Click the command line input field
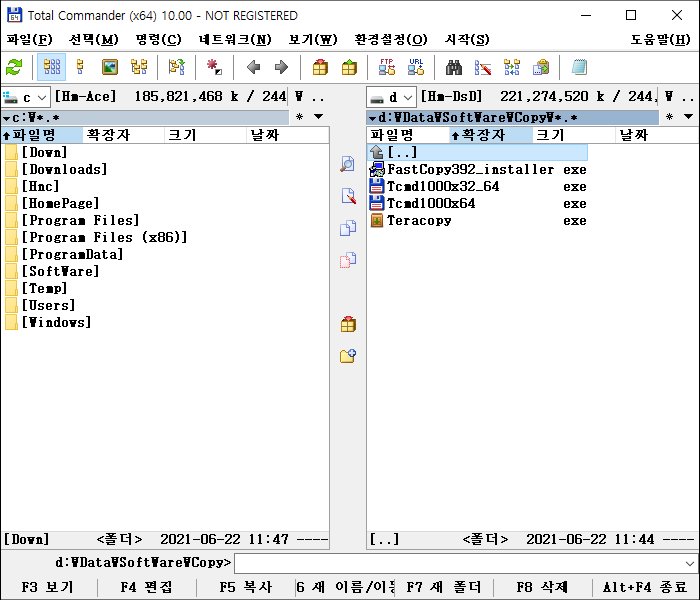Viewport: 700px width, 600px height. tap(458, 563)
